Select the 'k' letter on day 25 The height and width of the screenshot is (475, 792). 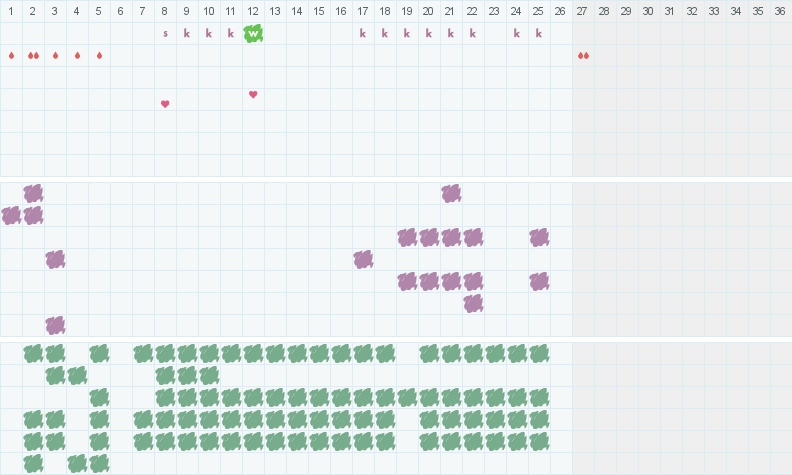[539, 33]
